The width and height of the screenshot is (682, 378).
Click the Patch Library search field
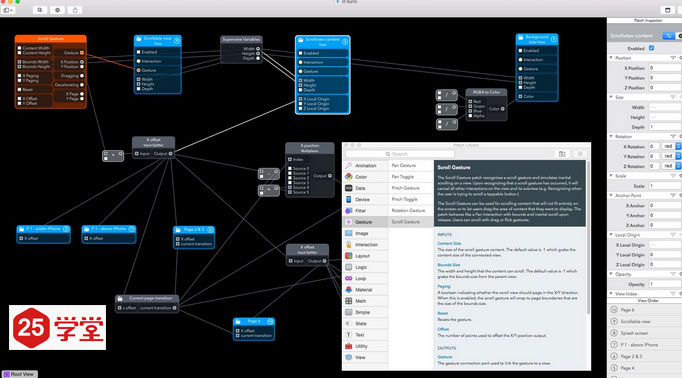tap(400, 154)
